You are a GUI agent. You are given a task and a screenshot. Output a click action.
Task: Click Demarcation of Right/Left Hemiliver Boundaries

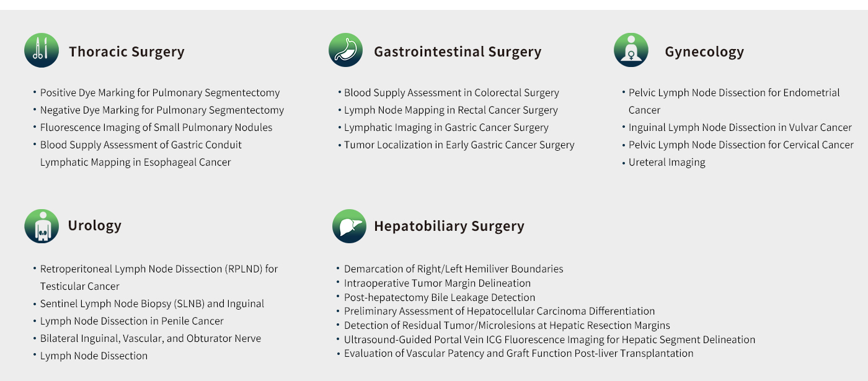(454, 269)
